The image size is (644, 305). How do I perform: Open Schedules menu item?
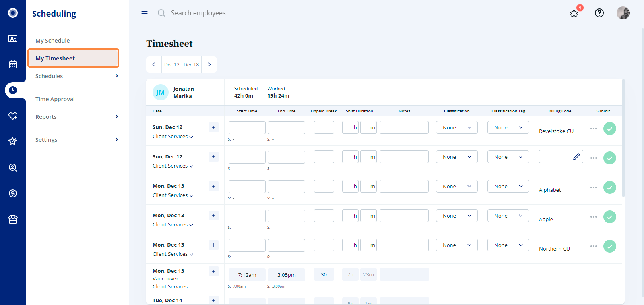pos(49,76)
